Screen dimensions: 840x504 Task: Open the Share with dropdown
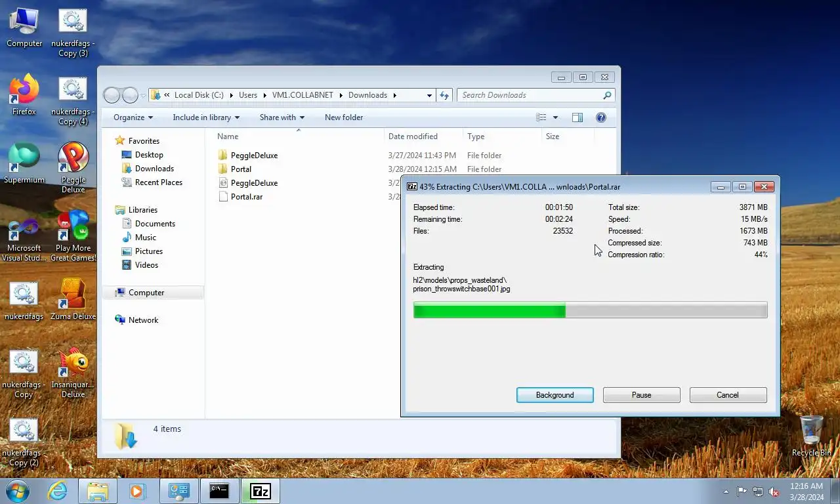click(282, 117)
